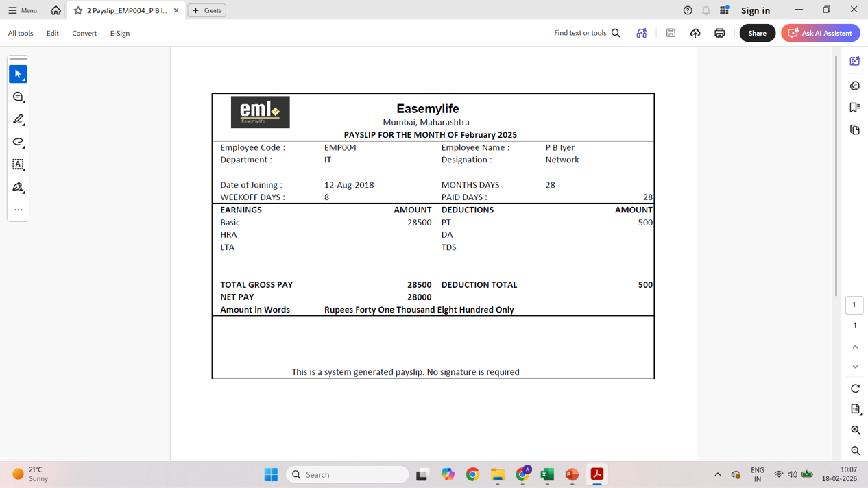Rotate the page view clockwise

click(855, 389)
